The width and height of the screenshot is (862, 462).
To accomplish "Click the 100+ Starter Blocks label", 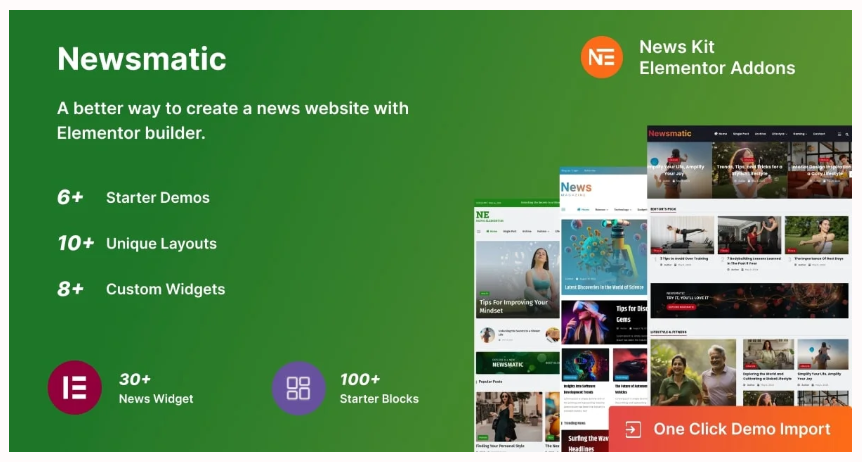I will pos(379,388).
